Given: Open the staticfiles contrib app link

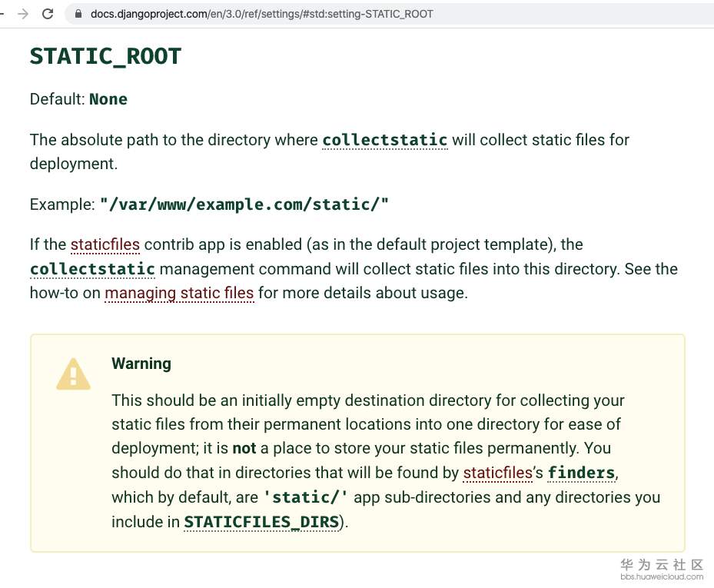Looking at the screenshot, I should pyautogui.click(x=105, y=244).
